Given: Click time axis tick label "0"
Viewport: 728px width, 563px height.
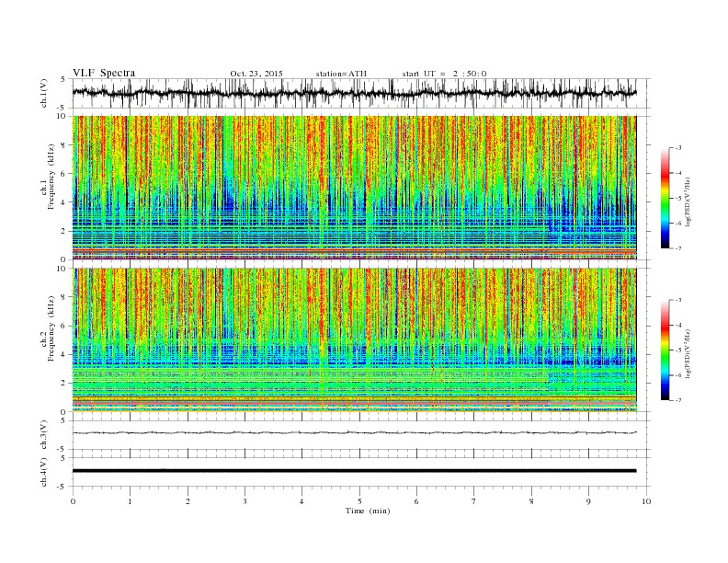Looking at the screenshot, I should (73, 501).
